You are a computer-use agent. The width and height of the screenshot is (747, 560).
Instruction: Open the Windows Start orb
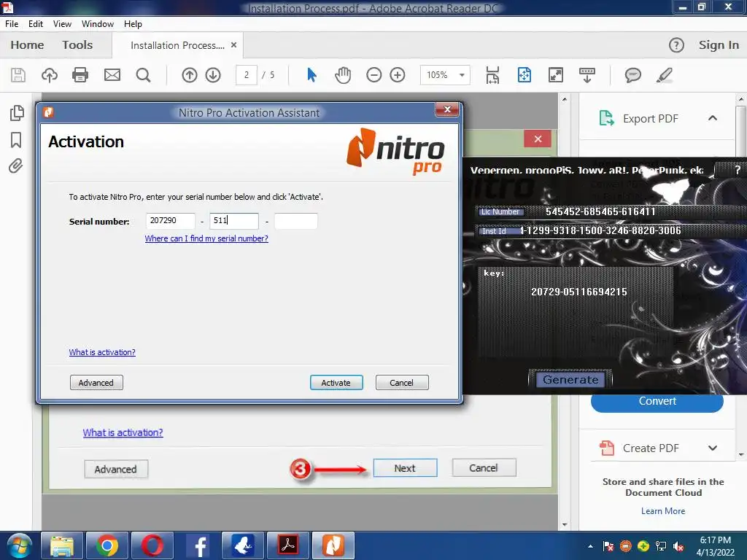point(20,545)
